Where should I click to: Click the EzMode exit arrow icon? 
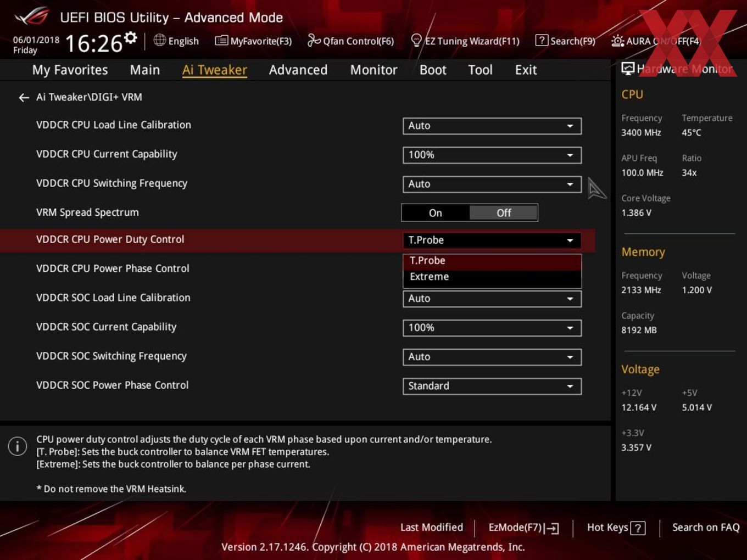(553, 528)
